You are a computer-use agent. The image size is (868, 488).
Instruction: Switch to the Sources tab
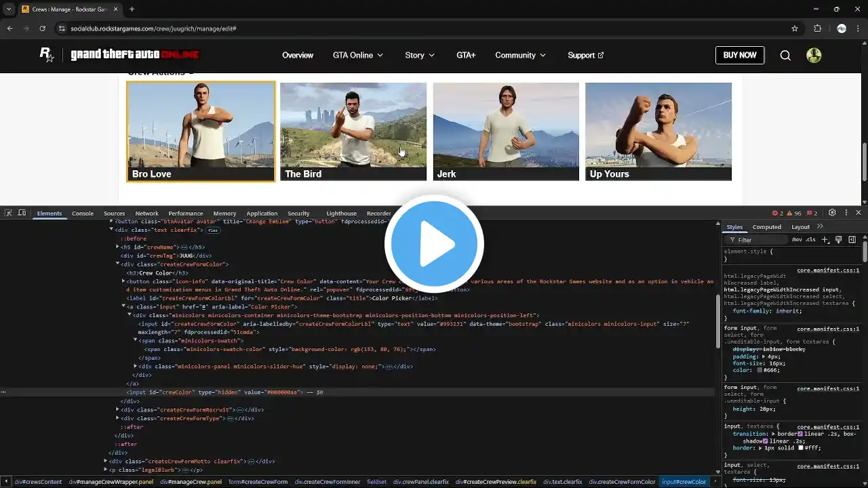115,213
